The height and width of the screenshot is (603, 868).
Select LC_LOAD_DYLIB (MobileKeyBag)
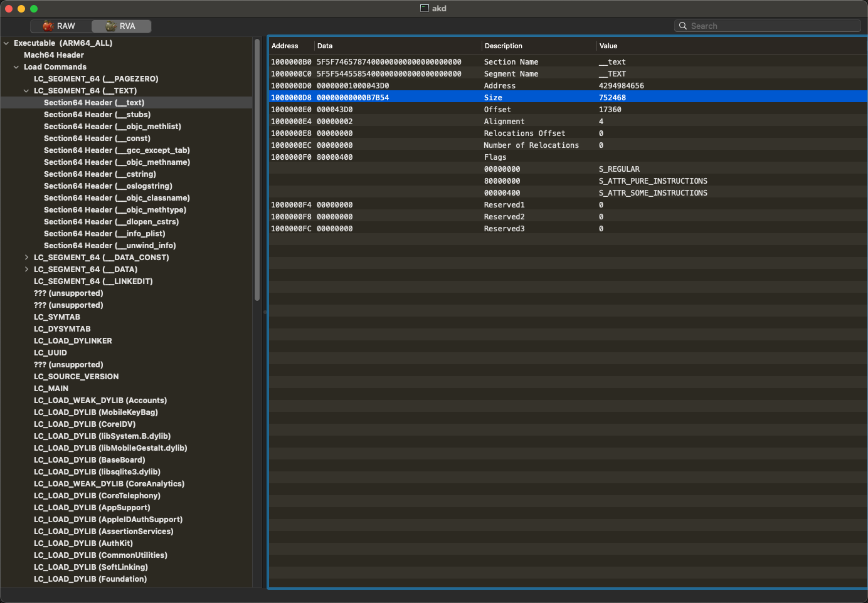point(96,412)
